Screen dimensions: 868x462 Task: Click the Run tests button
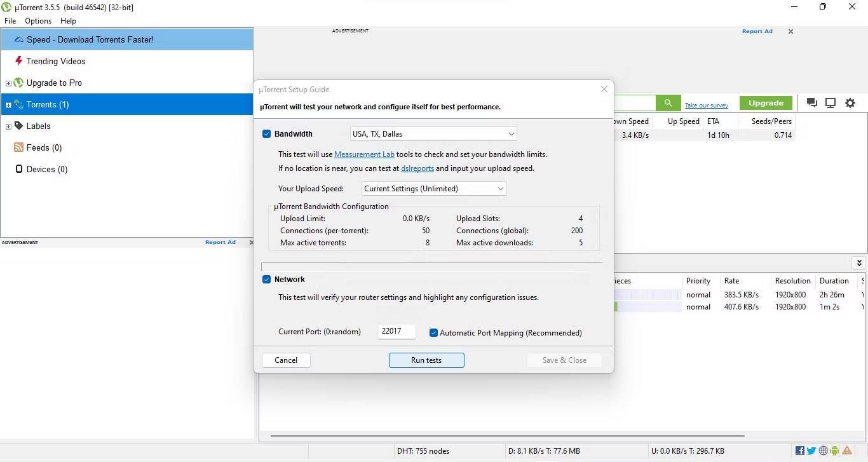[426, 360]
